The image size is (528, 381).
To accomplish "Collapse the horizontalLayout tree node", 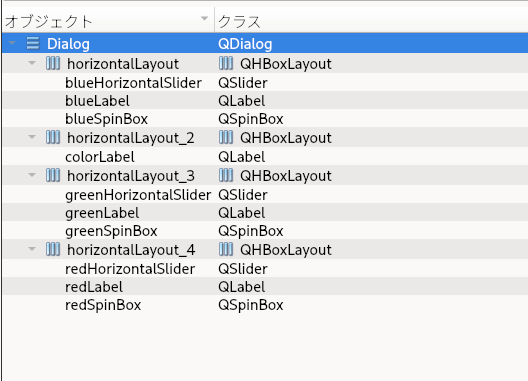I will (32, 63).
